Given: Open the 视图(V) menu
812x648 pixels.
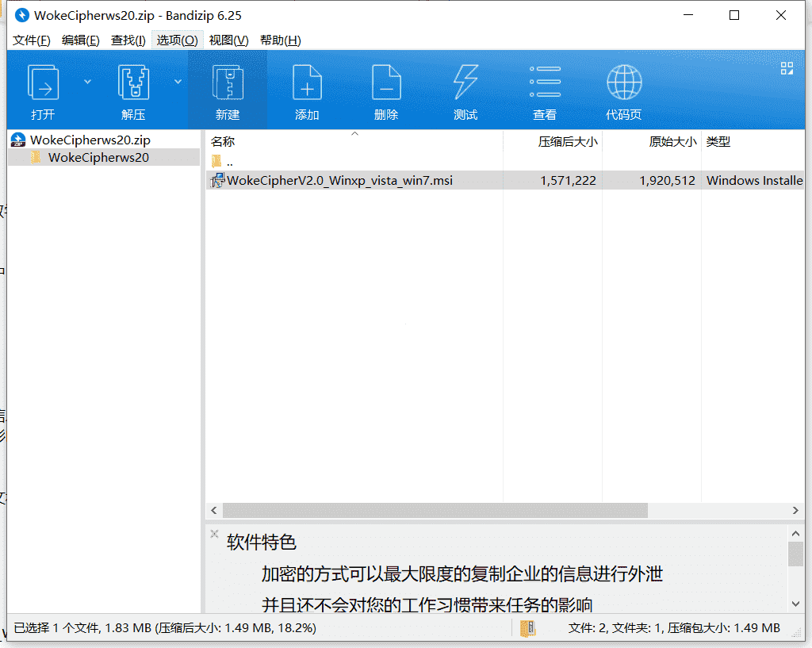Looking at the screenshot, I should coord(228,40).
